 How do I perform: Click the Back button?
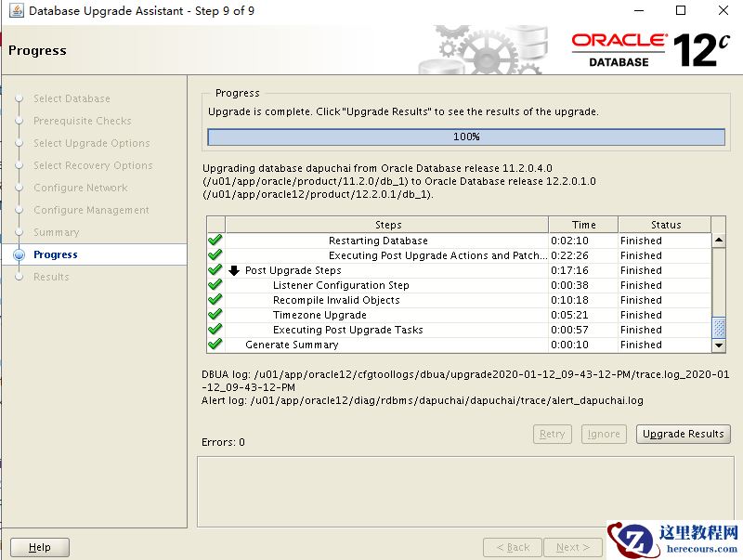(x=513, y=548)
